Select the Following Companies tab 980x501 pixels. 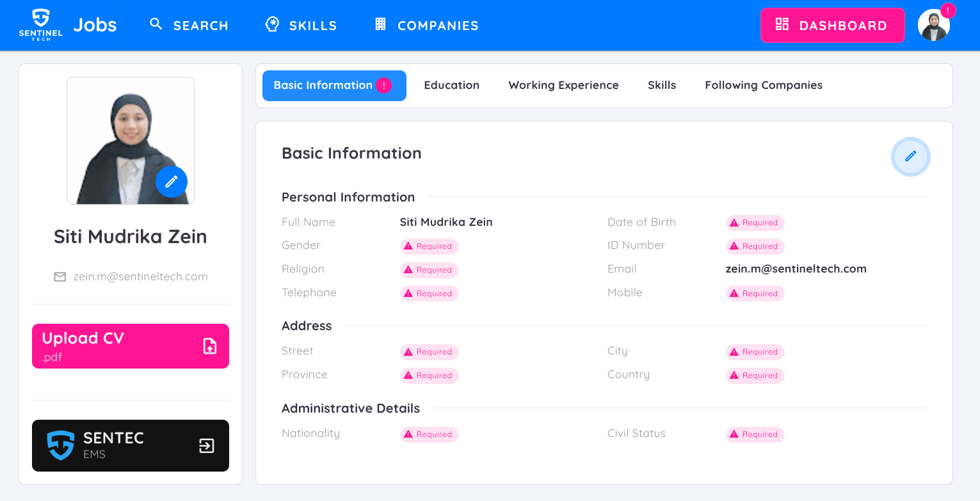(763, 84)
